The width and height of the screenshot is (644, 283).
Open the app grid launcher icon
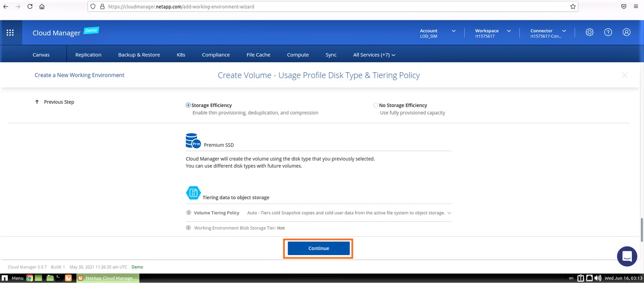[x=10, y=33]
